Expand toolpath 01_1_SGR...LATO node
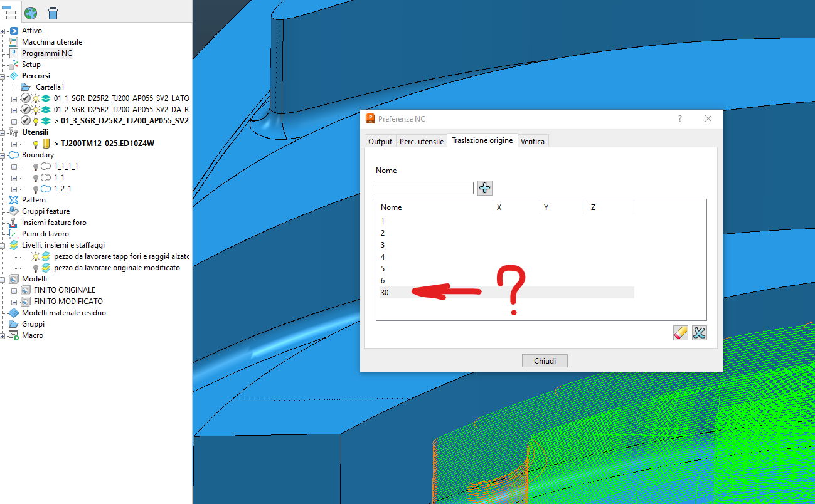The image size is (815, 504). click(14, 98)
